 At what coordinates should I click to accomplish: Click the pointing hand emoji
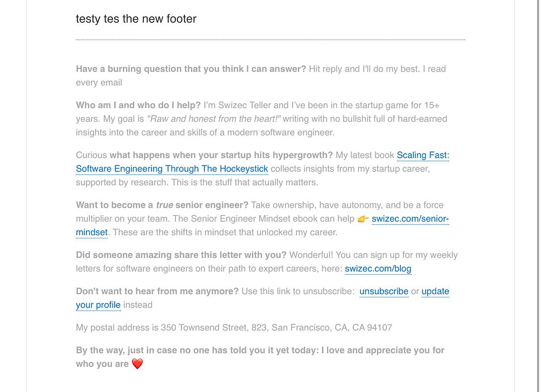point(363,219)
